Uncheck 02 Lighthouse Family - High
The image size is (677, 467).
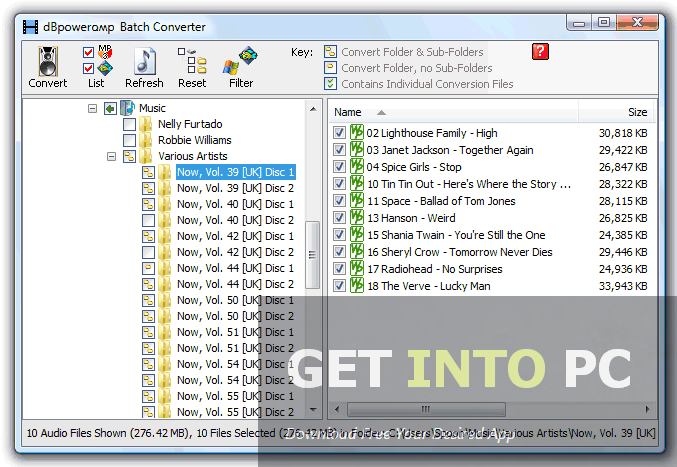[x=339, y=133]
